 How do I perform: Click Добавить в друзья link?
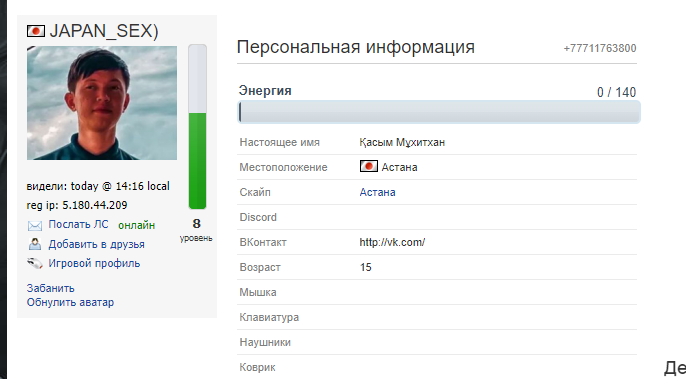pyautogui.click(x=96, y=244)
